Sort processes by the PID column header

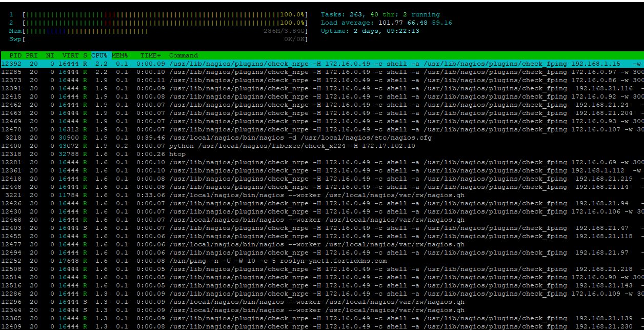[15, 55]
